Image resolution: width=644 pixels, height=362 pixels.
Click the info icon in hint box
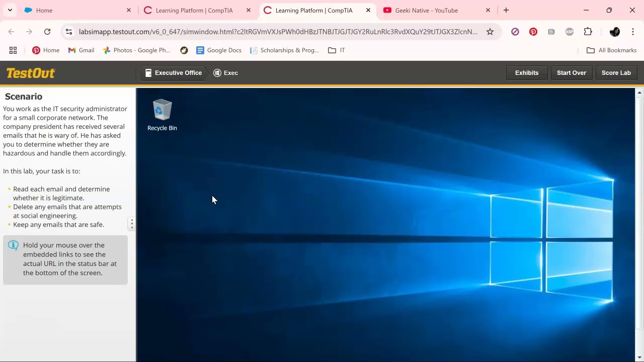(14, 245)
